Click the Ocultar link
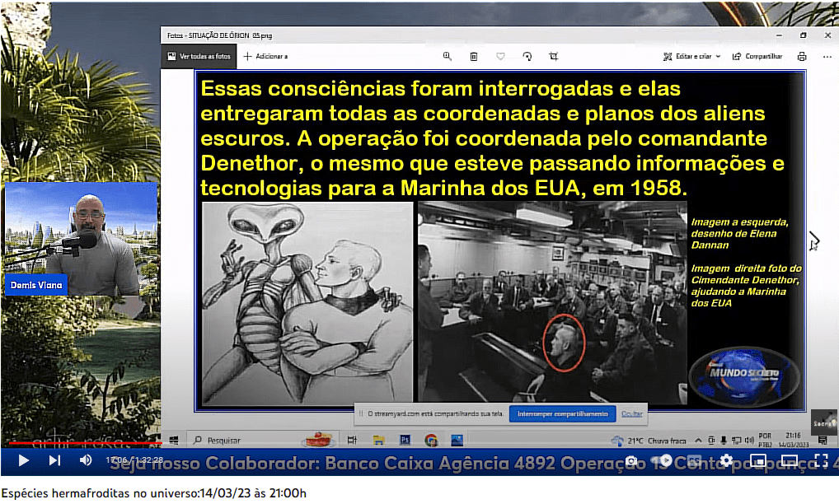The width and height of the screenshot is (839, 504). [632, 413]
